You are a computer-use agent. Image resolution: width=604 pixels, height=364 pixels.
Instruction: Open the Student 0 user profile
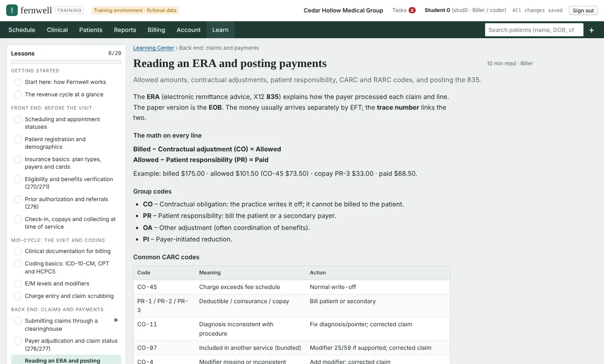tap(465, 10)
